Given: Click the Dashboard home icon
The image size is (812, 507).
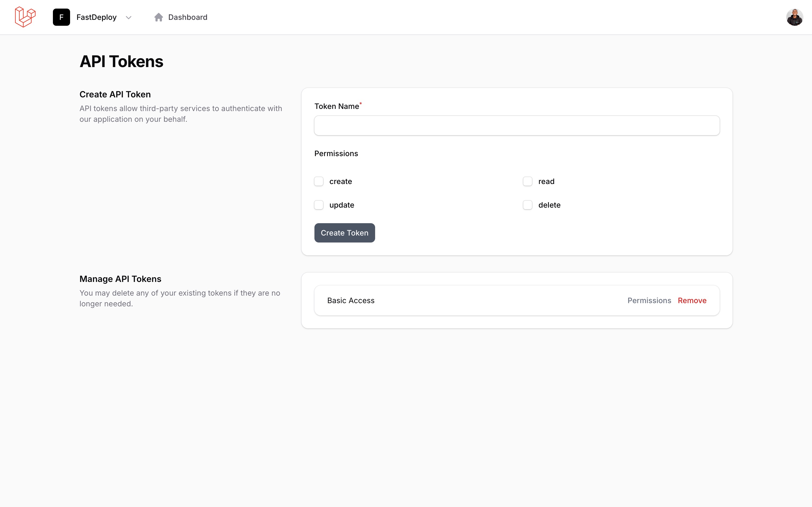Looking at the screenshot, I should point(158,17).
